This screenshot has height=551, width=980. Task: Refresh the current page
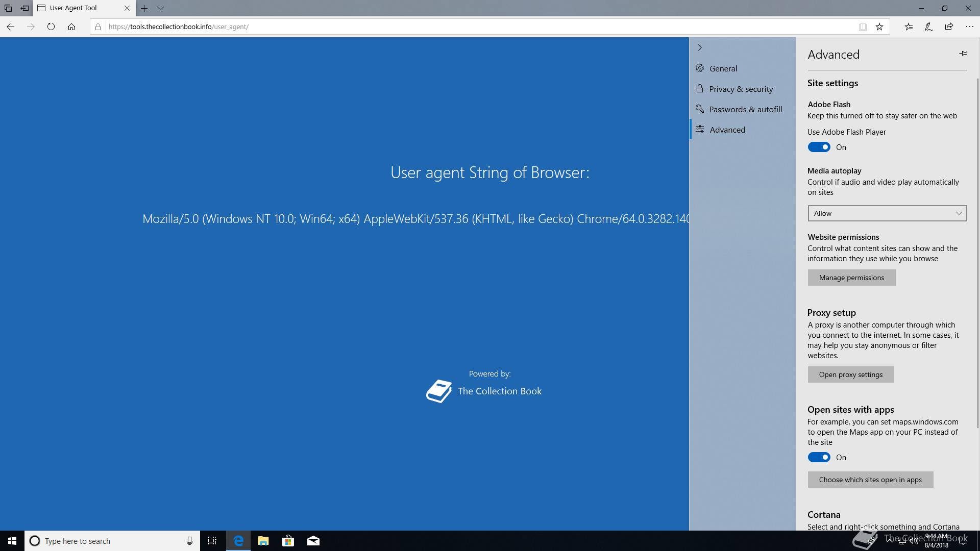[x=51, y=27]
